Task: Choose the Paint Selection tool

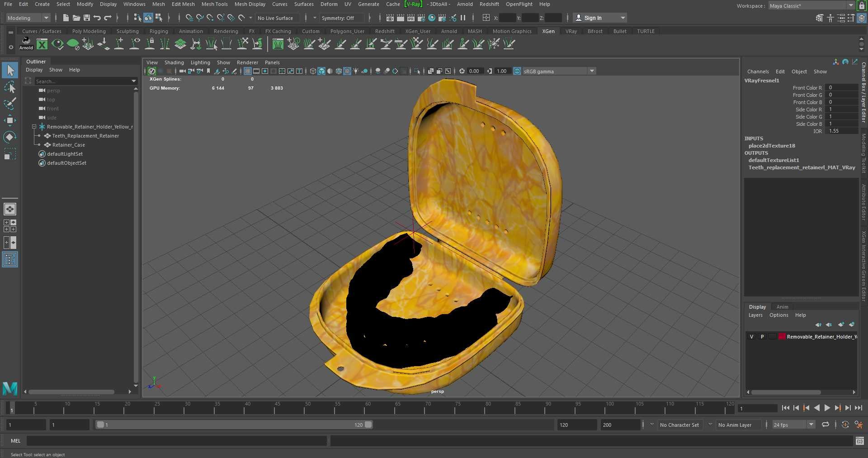Action: click(10, 104)
